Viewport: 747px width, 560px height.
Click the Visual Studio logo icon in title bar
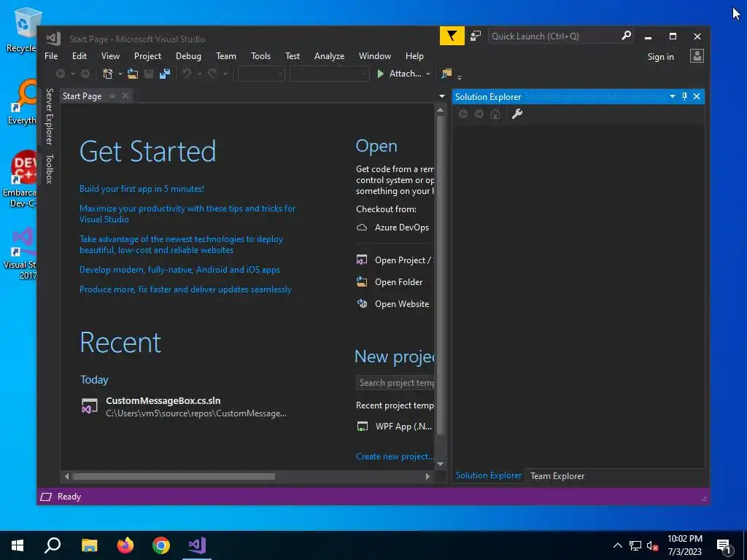tap(53, 38)
